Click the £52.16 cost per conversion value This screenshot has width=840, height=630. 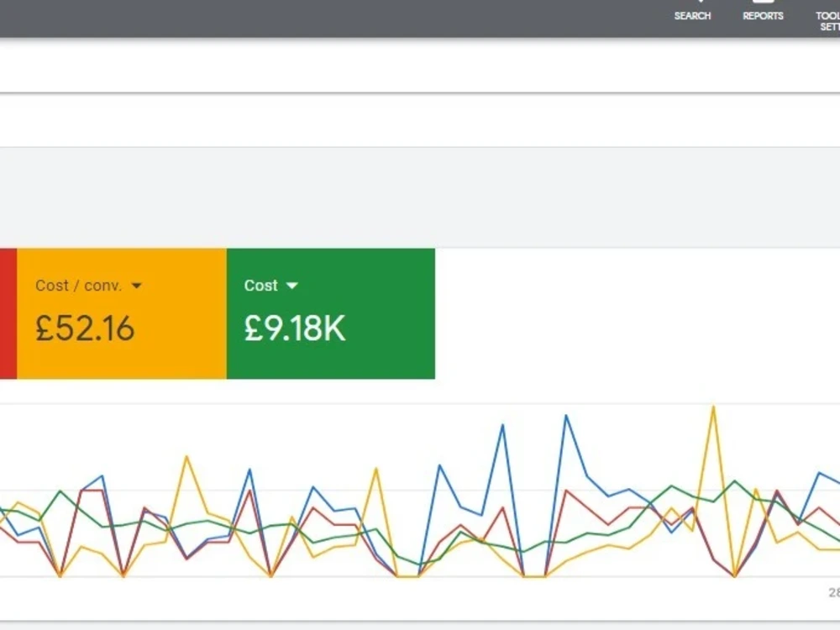coord(85,328)
